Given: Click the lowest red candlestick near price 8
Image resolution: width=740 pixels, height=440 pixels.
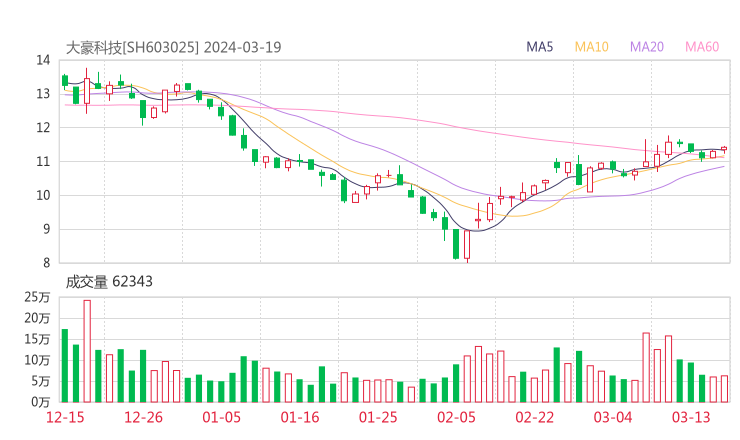Looking at the screenshot, I should point(467,245).
